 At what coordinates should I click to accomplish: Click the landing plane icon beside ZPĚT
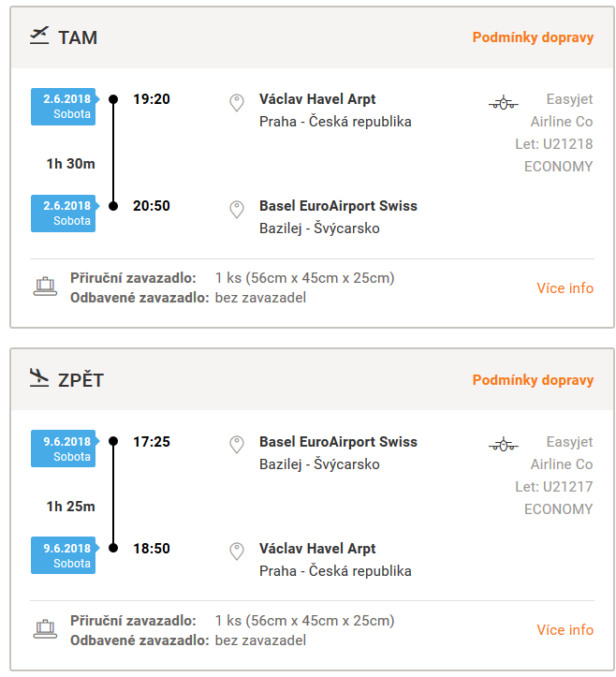pyautogui.click(x=39, y=377)
